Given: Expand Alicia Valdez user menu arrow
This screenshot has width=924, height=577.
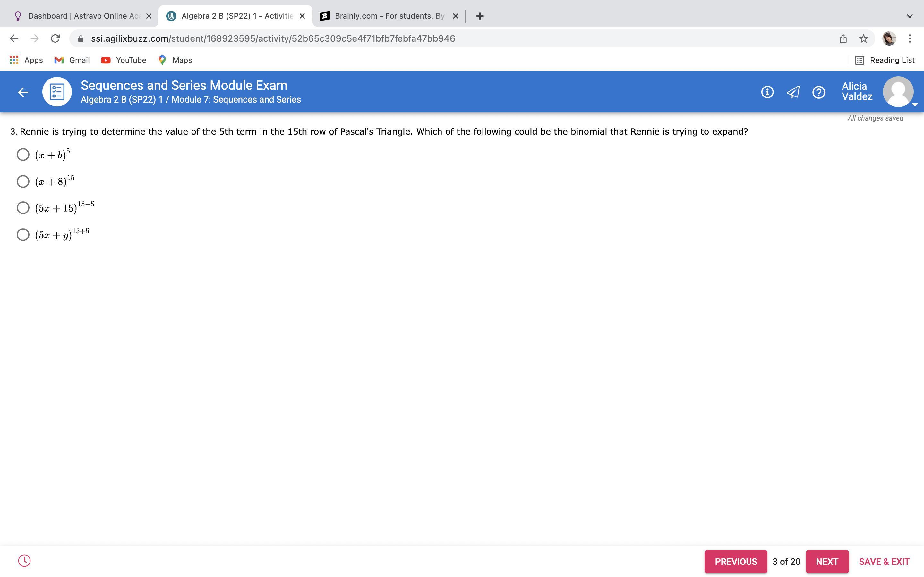Looking at the screenshot, I should [914, 105].
